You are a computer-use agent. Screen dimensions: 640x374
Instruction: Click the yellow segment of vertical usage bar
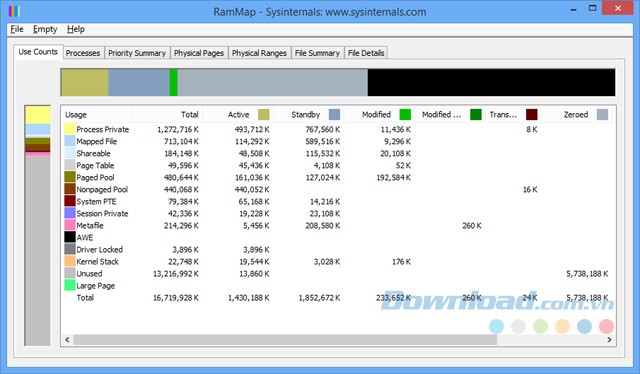click(x=38, y=115)
